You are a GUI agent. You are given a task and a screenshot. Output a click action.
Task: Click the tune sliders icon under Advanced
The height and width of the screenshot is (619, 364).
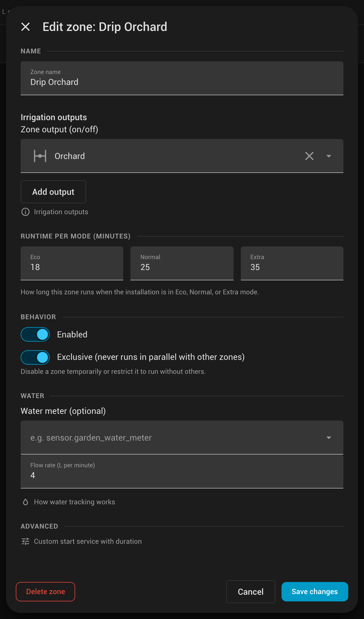click(25, 541)
